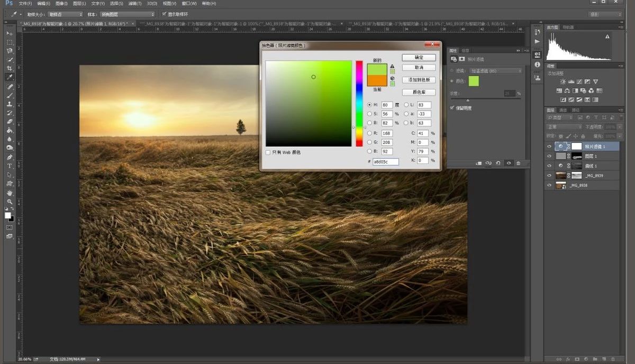Toggle visibility of _MG_8939 layer

click(549, 176)
